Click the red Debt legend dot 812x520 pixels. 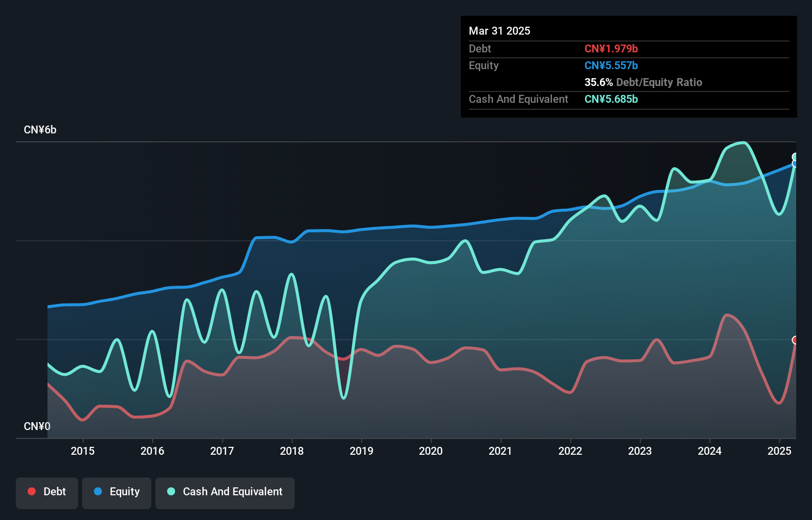click(x=32, y=491)
